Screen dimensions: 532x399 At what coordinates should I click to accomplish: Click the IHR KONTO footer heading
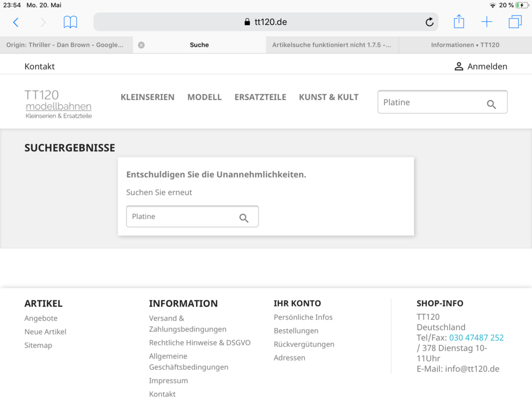(x=297, y=304)
